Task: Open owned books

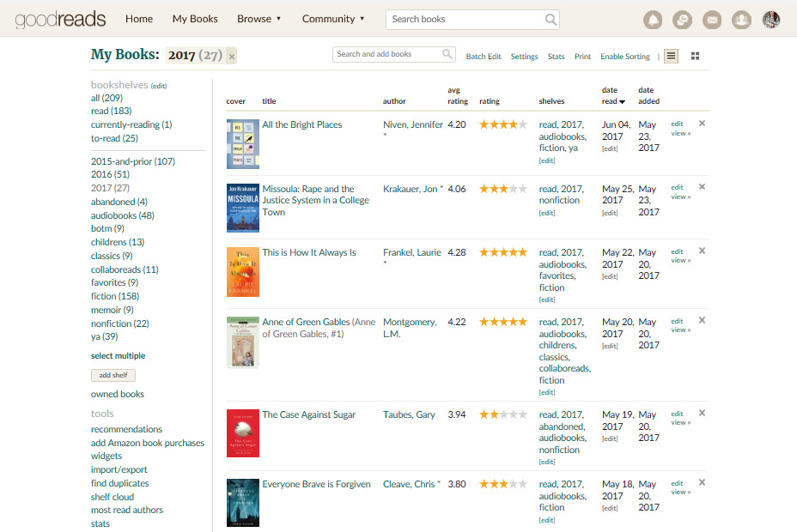Action: (x=118, y=394)
